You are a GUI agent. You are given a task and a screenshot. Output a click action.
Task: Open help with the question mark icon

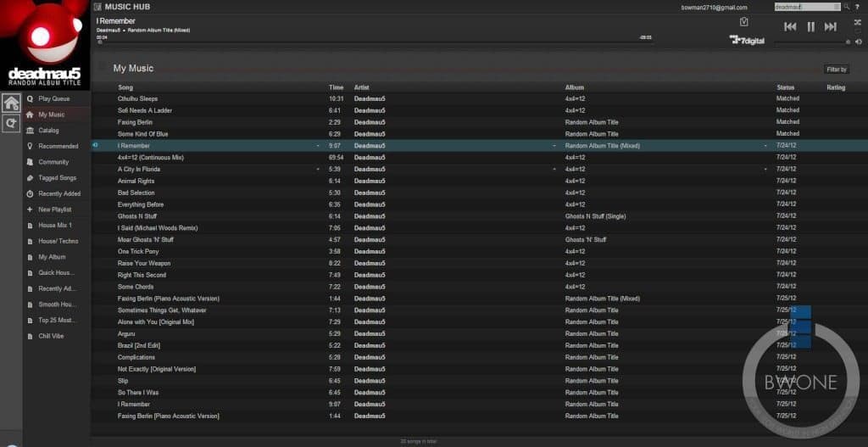coord(858,7)
